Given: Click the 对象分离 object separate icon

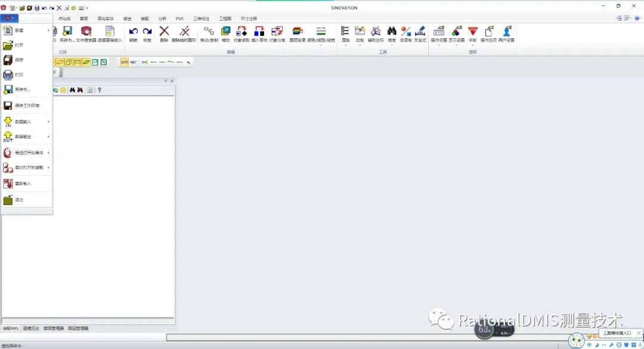Looking at the screenshot, I should [x=277, y=34].
